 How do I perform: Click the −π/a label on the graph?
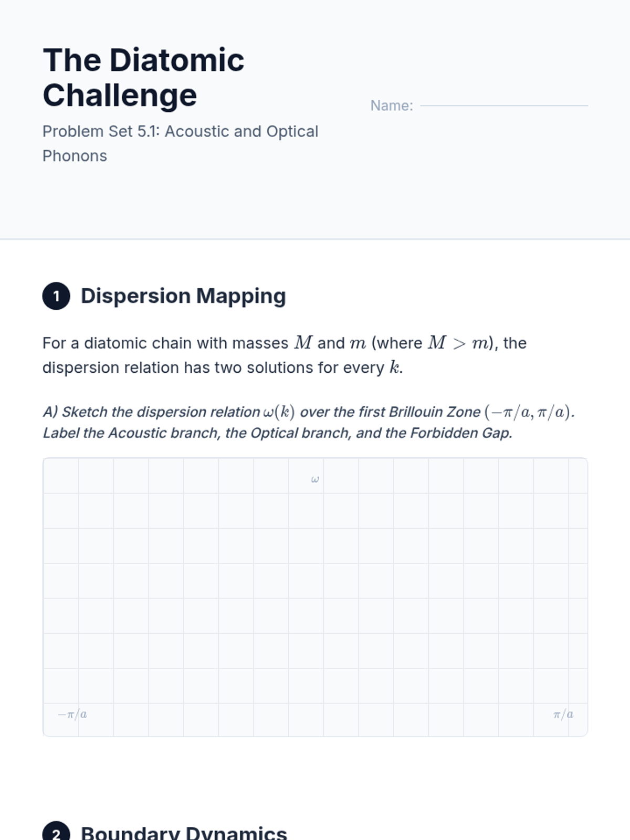point(72,714)
